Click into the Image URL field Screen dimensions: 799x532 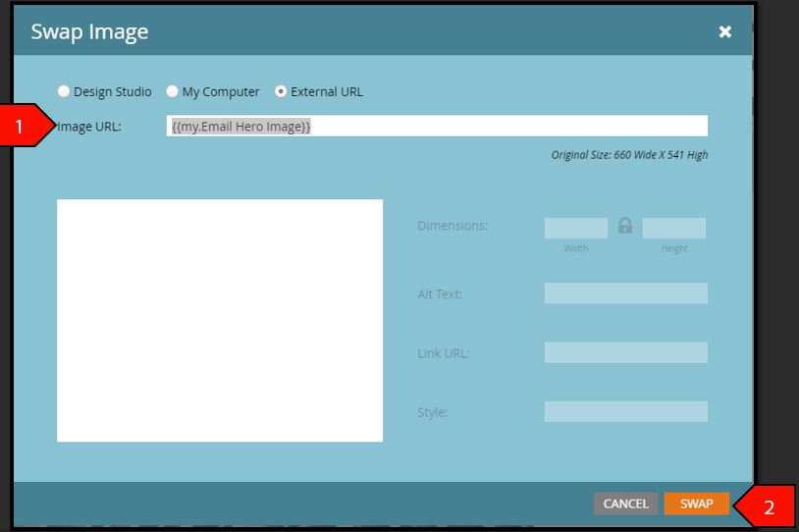(437, 126)
